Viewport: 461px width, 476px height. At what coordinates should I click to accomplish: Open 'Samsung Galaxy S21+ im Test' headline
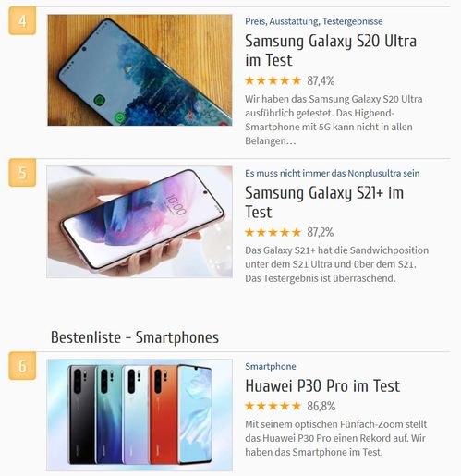click(x=324, y=202)
